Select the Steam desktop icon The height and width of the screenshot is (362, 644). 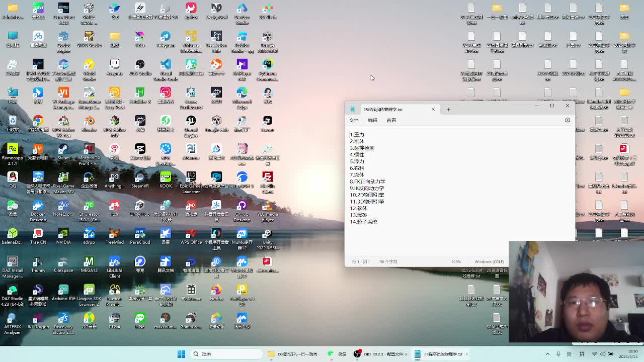tap(63, 152)
